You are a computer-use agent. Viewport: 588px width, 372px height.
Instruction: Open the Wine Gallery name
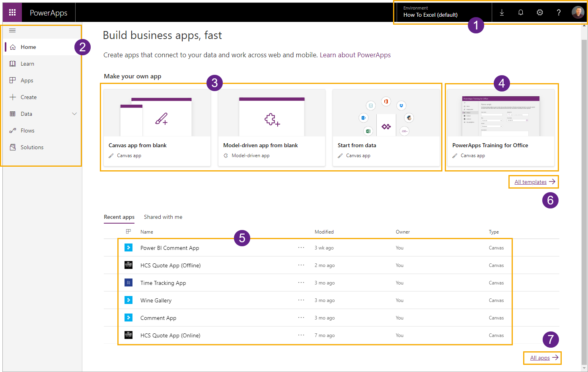click(156, 300)
